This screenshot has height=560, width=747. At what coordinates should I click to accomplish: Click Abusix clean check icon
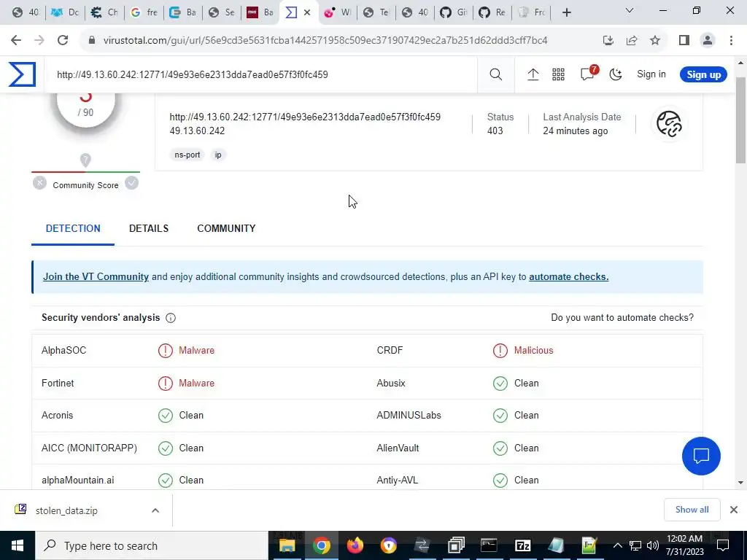click(500, 384)
